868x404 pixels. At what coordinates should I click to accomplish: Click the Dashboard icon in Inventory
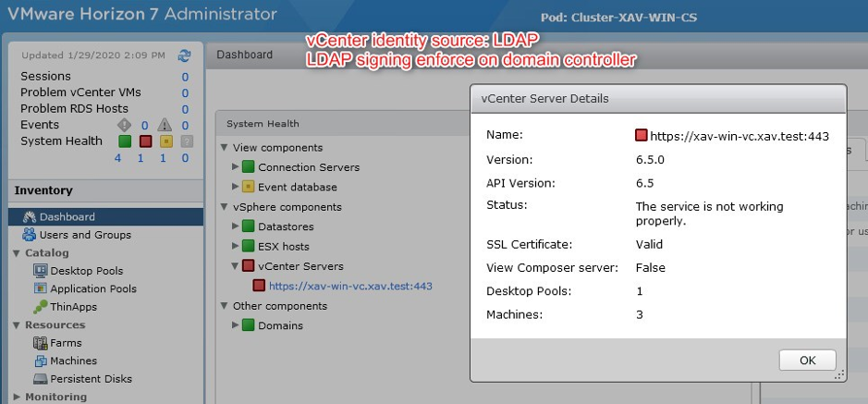(x=30, y=217)
